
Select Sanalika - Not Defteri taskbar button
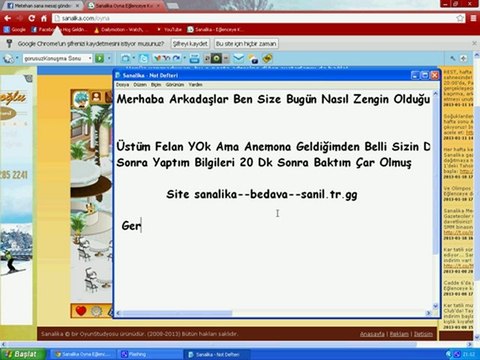tap(217, 354)
